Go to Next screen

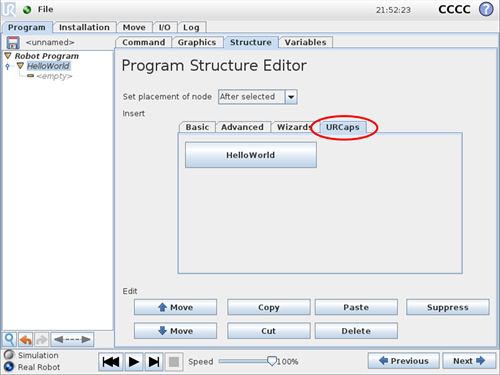click(469, 361)
